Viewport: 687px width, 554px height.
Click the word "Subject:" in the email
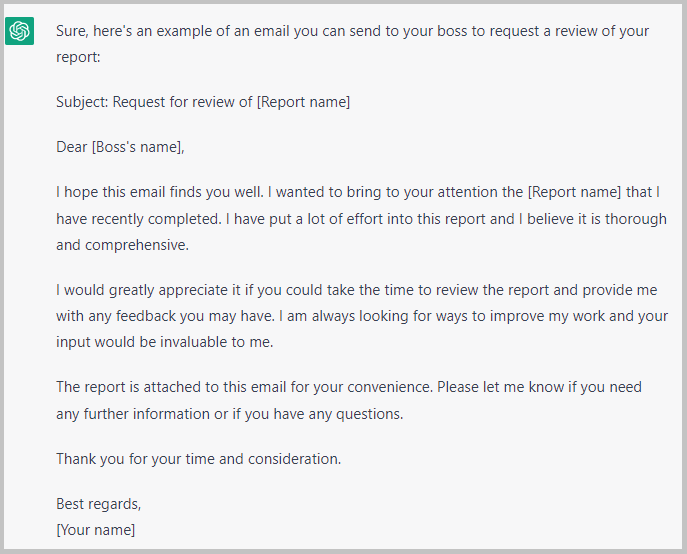[x=82, y=102]
